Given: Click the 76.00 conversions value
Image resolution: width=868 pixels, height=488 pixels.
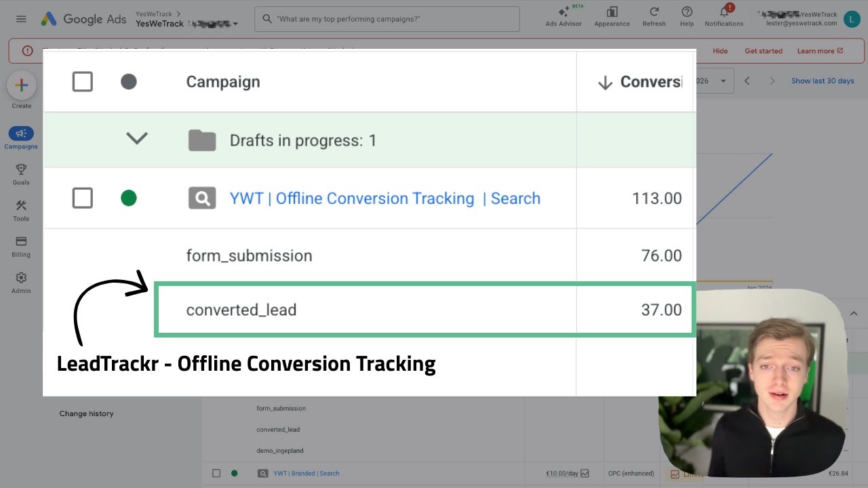Looking at the screenshot, I should [662, 256].
